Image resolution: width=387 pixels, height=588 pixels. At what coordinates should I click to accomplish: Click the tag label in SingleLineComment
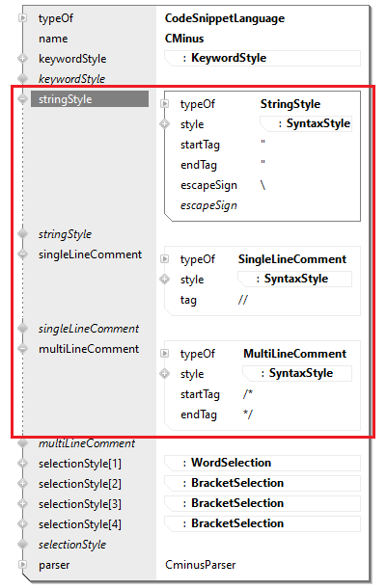[188, 300]
